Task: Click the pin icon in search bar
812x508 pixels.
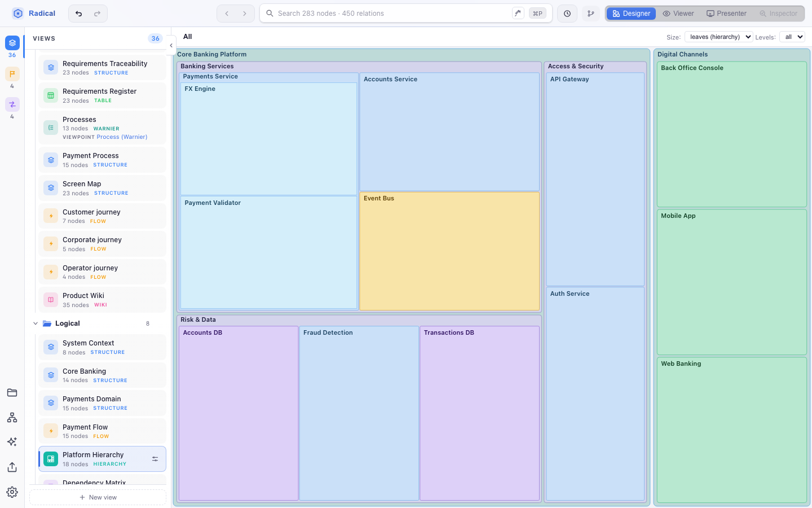Action: [x=518, y=13]
